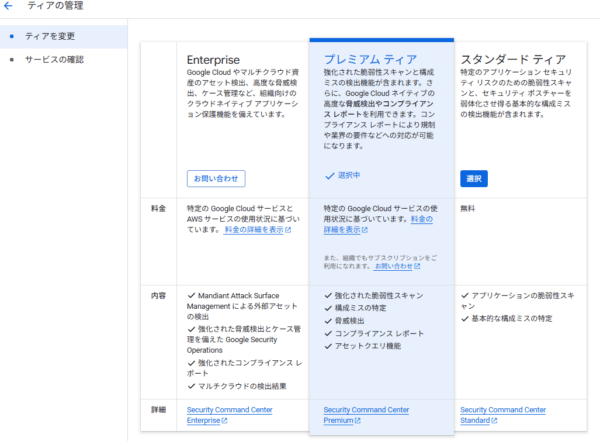This screenshot has width=600, height=441.
Task: Click external-link icon after Premium details link
Action: [x=357, y=420]
